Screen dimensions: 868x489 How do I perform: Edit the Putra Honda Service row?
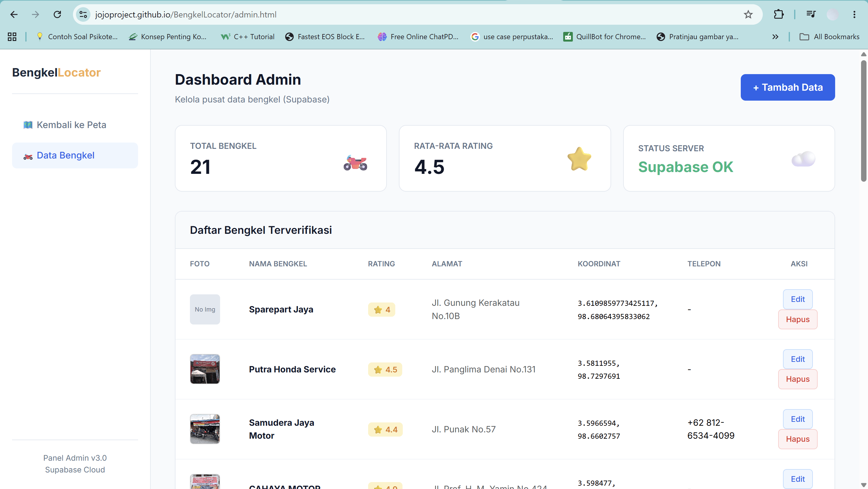(x=797, y=359)
